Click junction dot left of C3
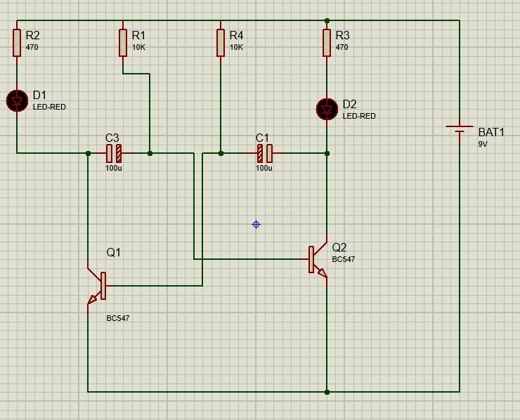The height and width of the screenshot is (420, 520). (89, 154)
